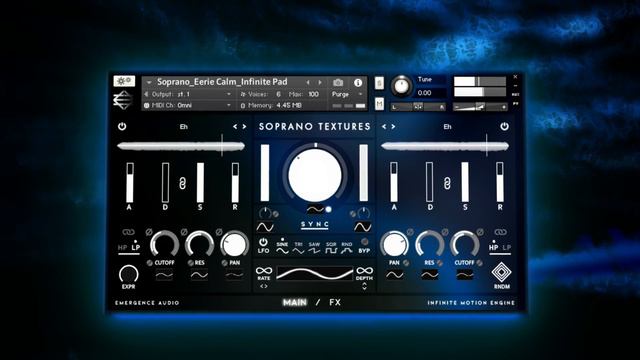The image size is (640, 360).
Task: Click the right layer RES knob
Action: pyautogui.click(x=429, y=244)
